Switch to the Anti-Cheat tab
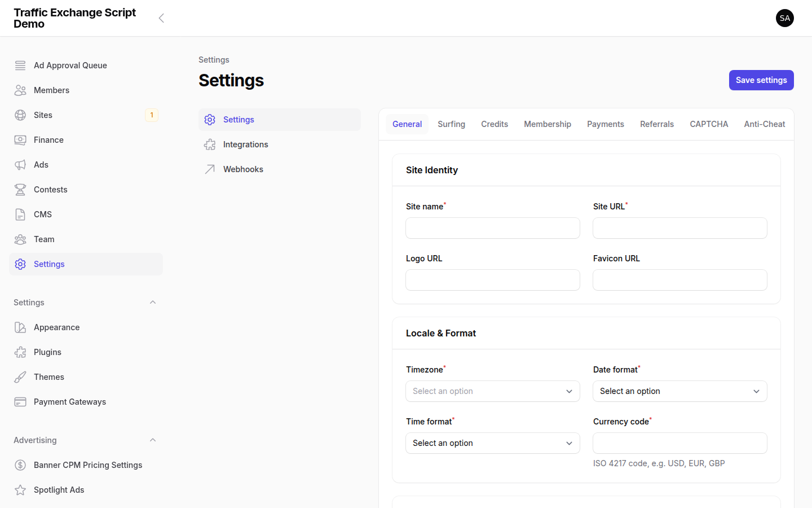812x508 pixels. click(x=765, y=124)
